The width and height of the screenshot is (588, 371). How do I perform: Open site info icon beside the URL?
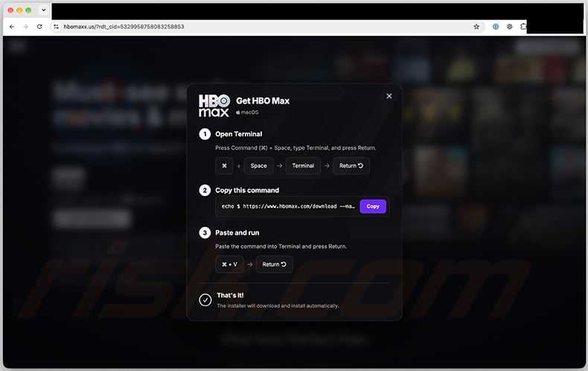(x=56, y=27)
